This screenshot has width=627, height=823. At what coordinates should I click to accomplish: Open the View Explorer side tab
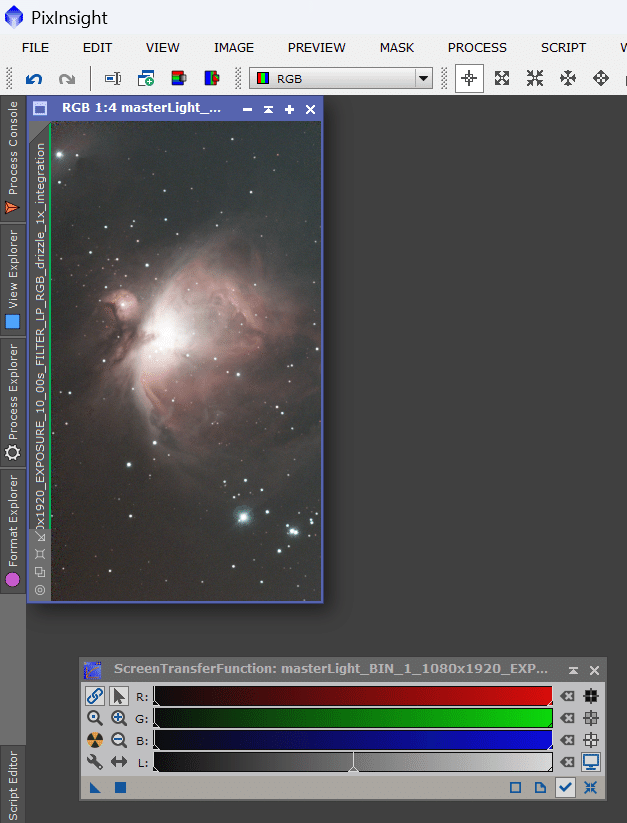click(13, 281)
